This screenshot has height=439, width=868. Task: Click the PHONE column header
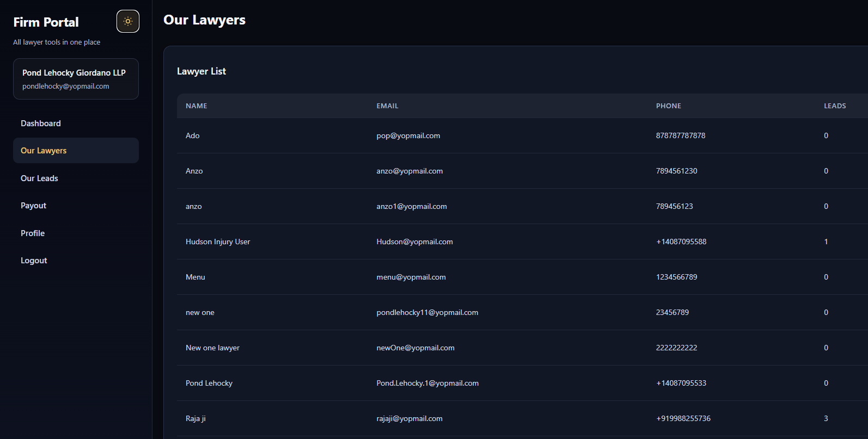669,106
